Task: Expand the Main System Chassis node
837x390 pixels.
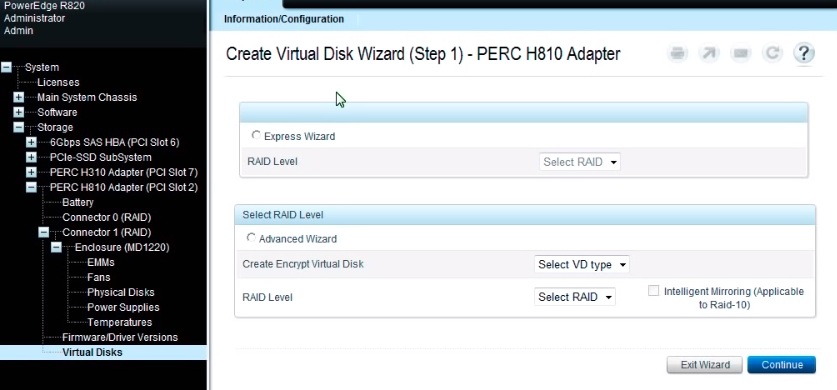Action: click(19, 97)
